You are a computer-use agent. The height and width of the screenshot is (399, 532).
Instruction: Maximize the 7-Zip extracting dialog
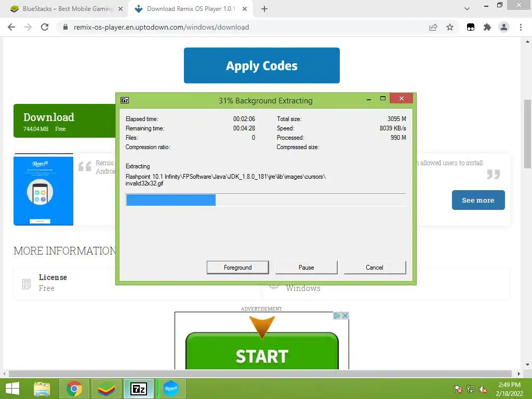click(x=383, y=99)
